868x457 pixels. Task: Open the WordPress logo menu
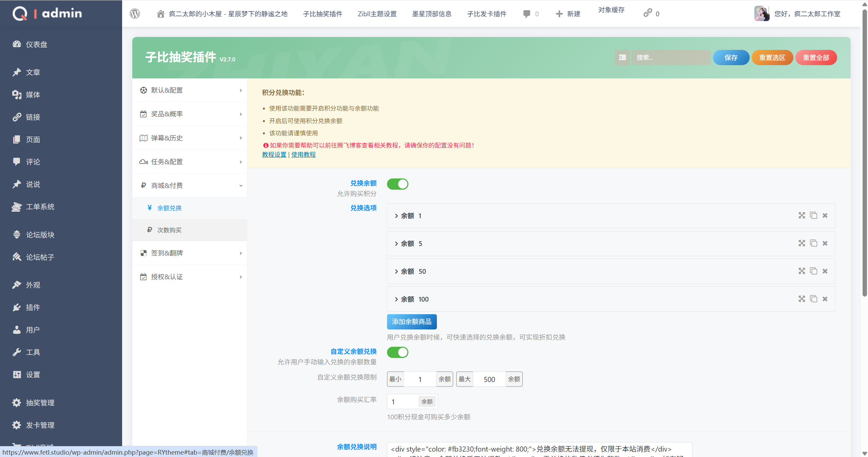pyautogui.click(x=135, y=14)
